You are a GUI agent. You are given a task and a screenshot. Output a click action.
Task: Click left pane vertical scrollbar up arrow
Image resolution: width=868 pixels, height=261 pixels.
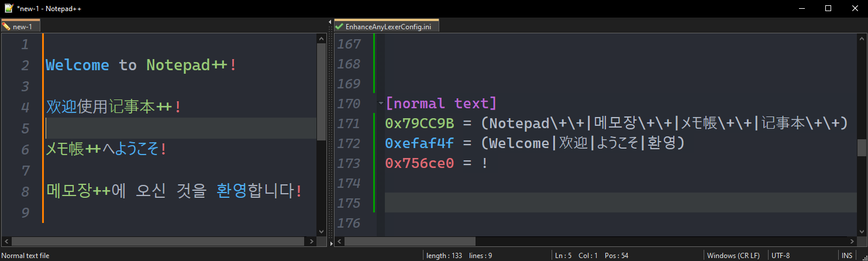tap(321, 38)
